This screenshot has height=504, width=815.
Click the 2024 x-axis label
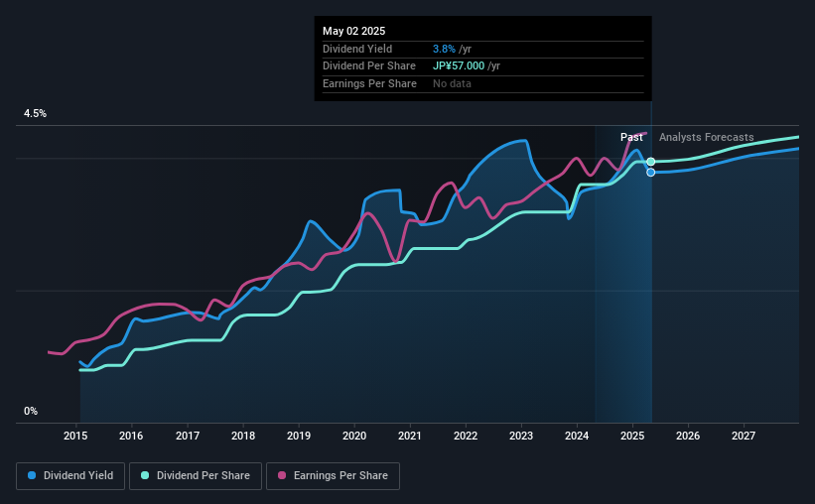click(577, 436)
